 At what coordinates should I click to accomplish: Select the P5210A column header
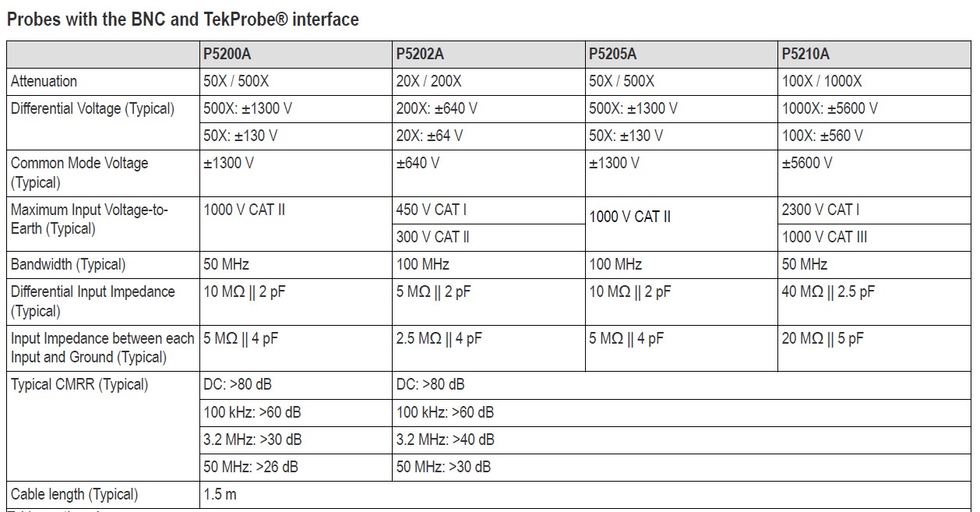(x=806, y=54)
